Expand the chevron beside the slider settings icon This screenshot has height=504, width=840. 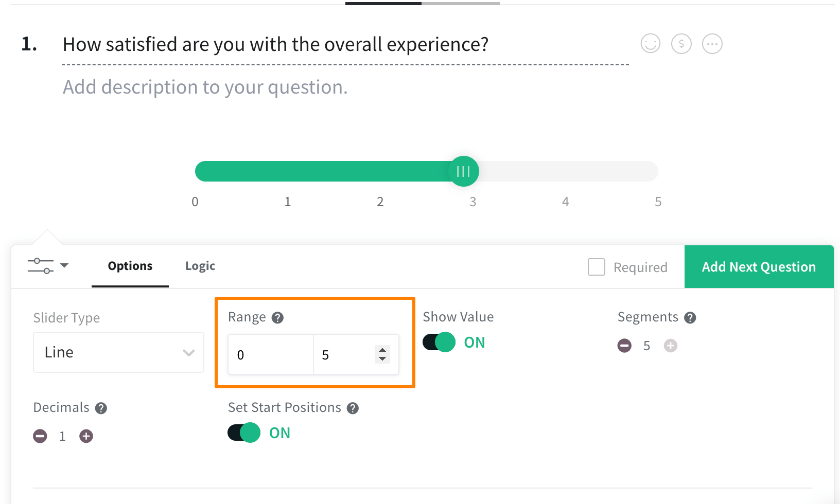click(64, 265)
